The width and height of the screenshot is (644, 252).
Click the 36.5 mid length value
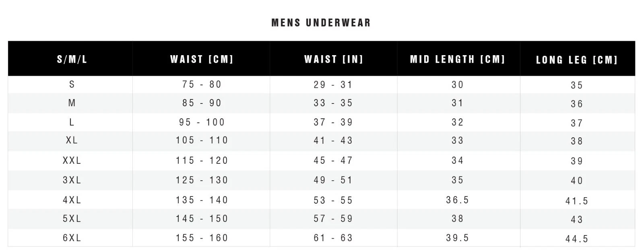click(x=458, y=200)
